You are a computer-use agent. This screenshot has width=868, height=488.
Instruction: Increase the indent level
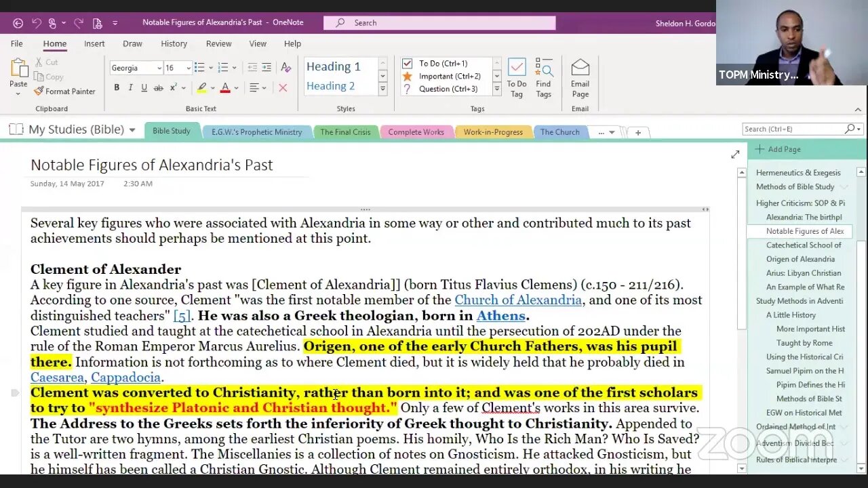(x=267, y=68)
